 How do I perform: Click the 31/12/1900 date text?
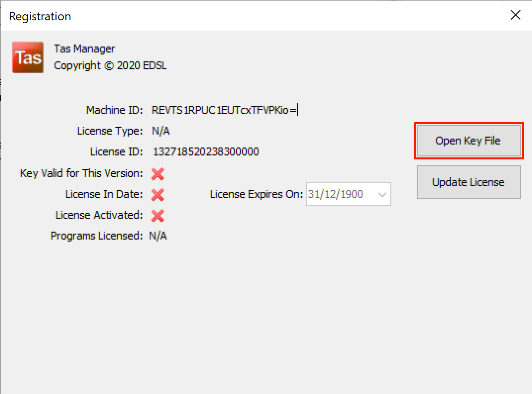[x=335, y=195]
